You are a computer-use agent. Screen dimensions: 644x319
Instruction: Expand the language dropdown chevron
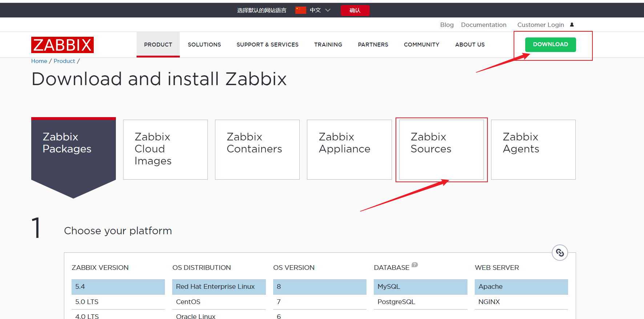pos(328,10)
